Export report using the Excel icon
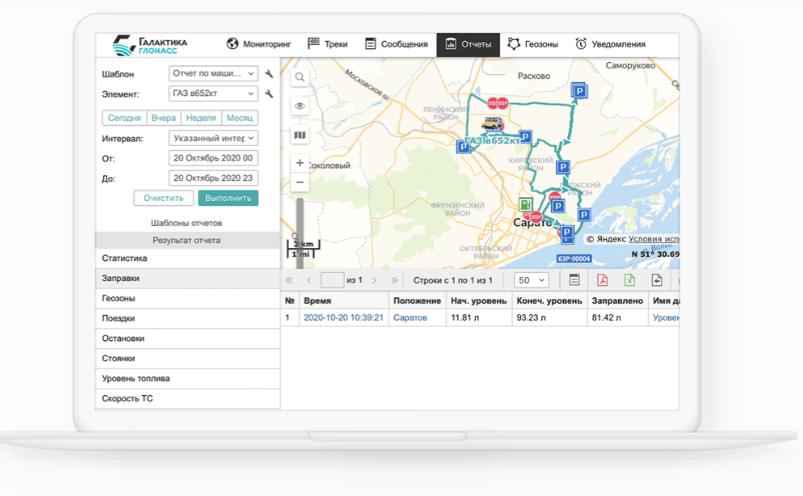This screenshot has width=803, height=496. [629, 281]
